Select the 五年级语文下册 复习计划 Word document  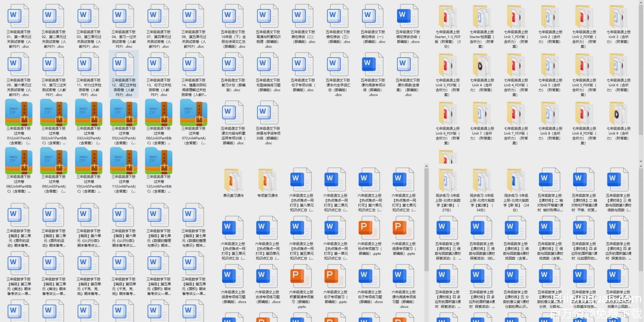(x=233, y=65)
